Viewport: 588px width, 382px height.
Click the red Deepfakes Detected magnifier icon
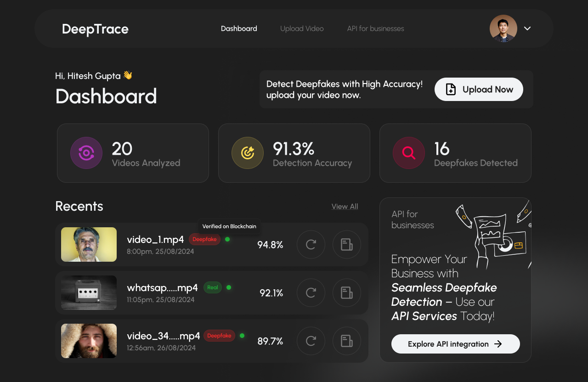tap(409, 153)
